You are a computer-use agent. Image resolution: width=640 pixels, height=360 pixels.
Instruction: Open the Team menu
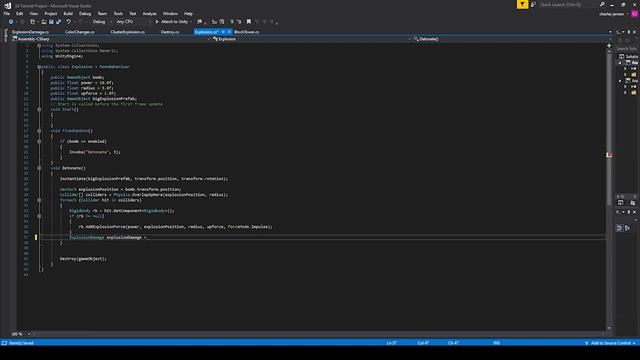(x=102, y=13)
